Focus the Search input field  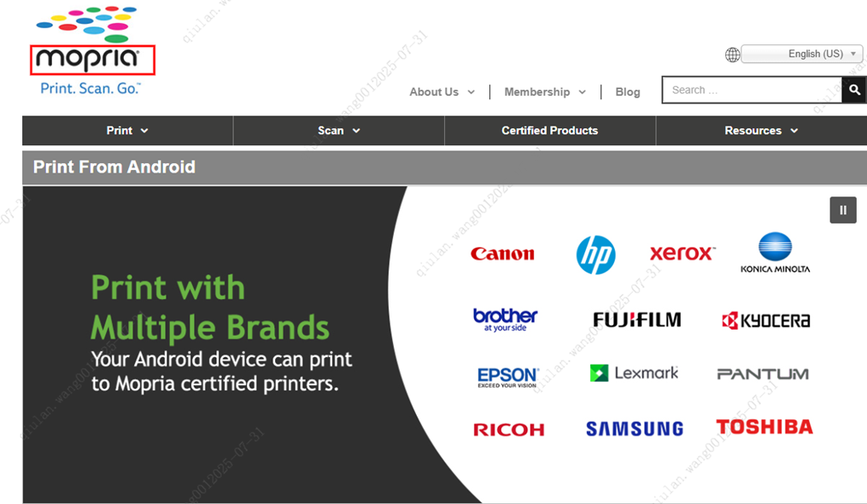pyautogui.click(x=752, y=90)
